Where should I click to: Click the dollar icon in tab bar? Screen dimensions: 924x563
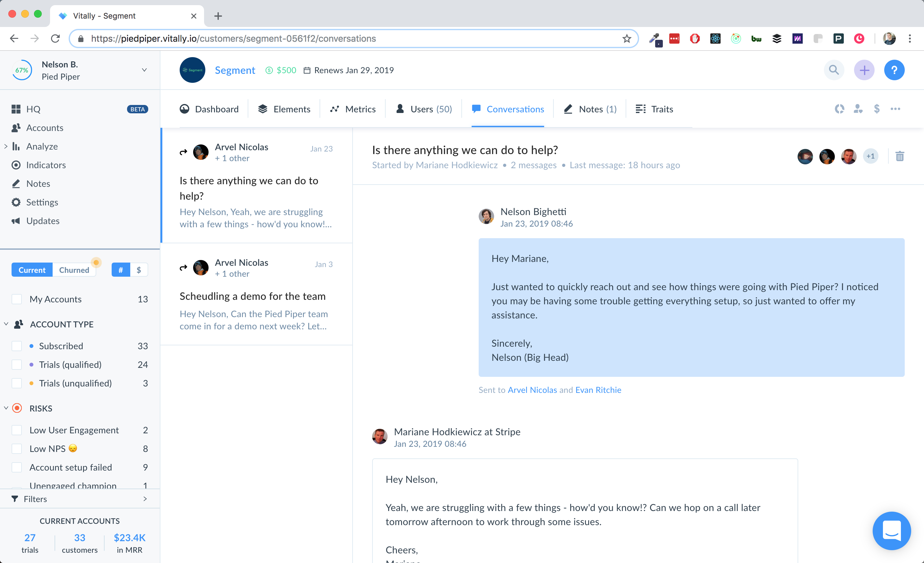coord(877,109)
